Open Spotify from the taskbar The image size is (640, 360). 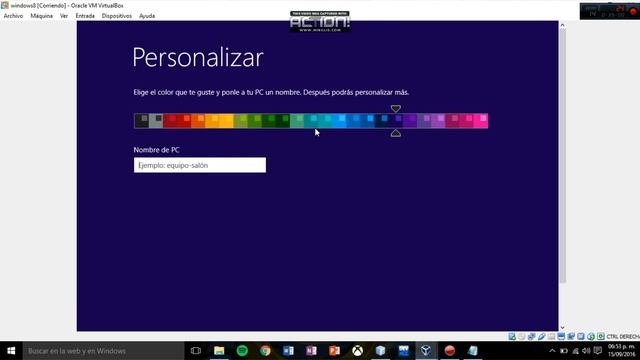coord(242,351)
